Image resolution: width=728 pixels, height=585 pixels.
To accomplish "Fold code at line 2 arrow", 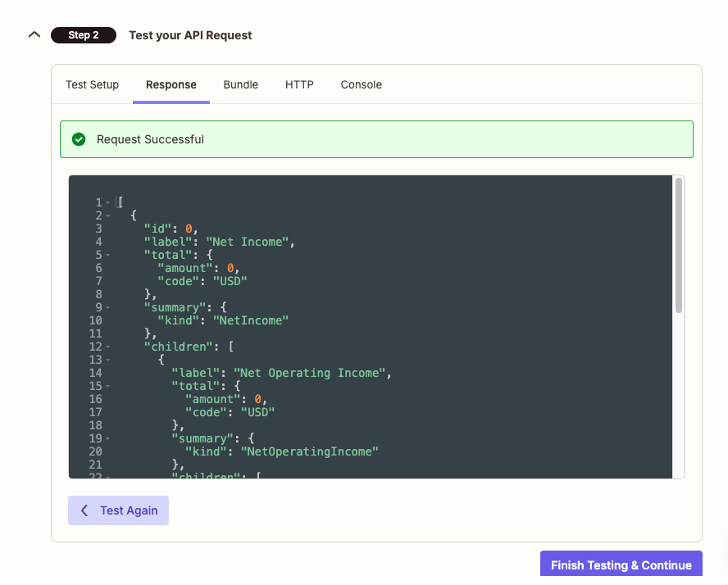I will point(107,215).
